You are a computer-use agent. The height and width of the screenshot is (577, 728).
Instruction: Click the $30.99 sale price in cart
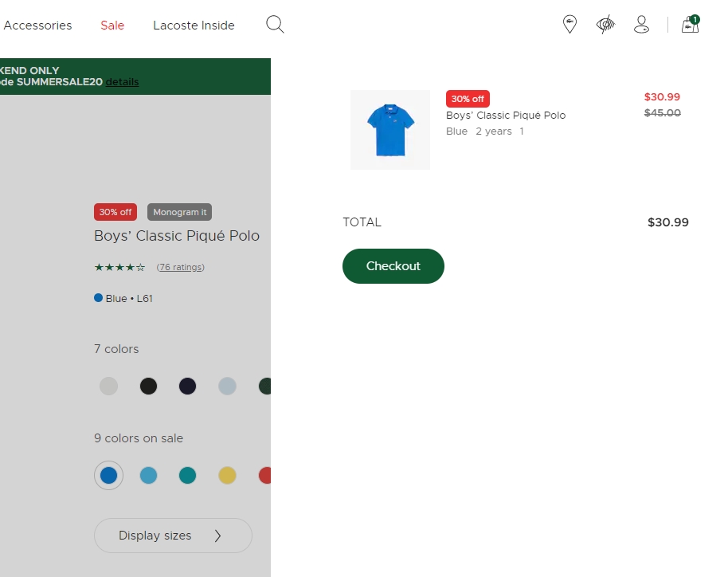[x=662, y=96]
